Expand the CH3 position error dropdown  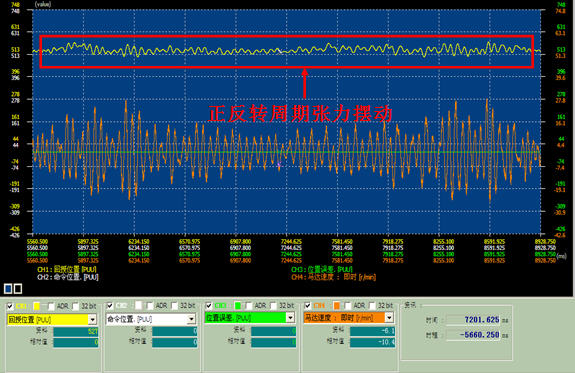click(290, 318)
